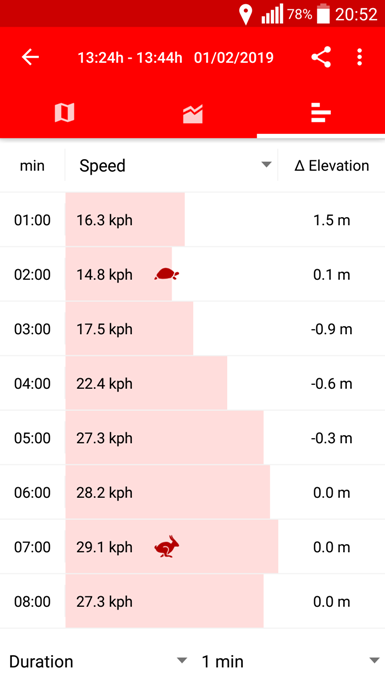Screen dimensions: 385x684
Task: Tap the 13:24h - 13:44h title
Action: pos(130,58)
